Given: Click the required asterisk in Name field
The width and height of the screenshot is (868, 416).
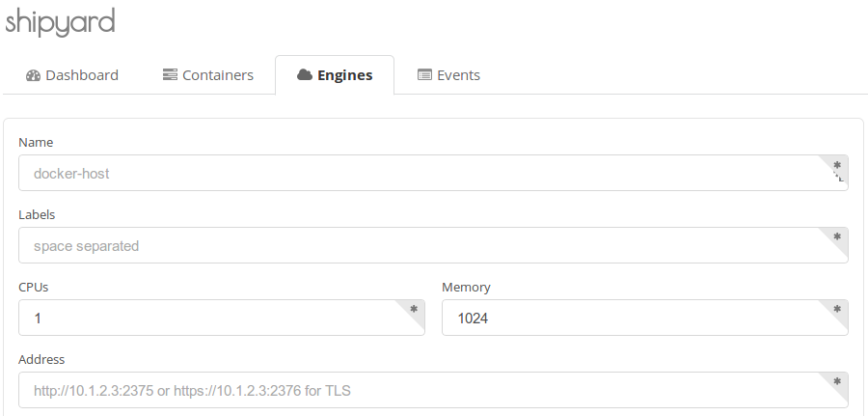Looking at the screenshot, I should (837, 165).
